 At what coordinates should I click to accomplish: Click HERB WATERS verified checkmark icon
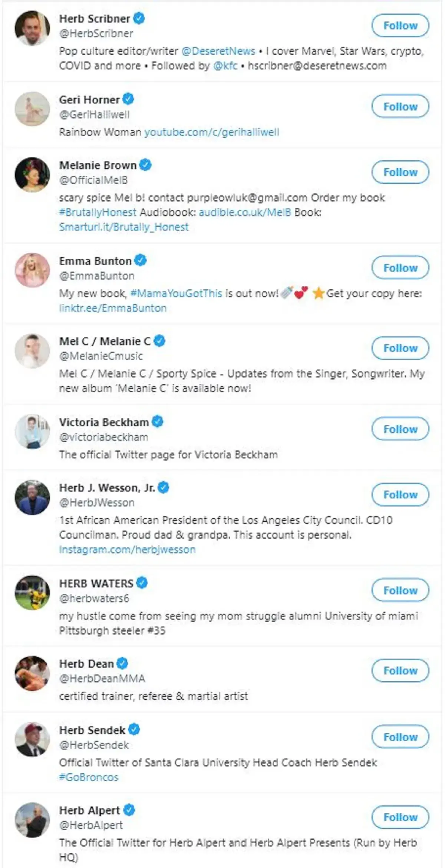[x=142, y=583]
